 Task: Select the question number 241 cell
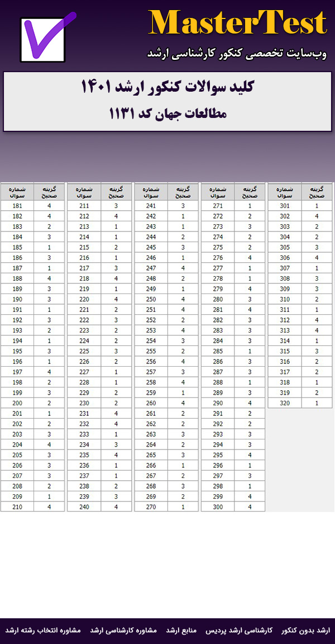tap(151, 206)
